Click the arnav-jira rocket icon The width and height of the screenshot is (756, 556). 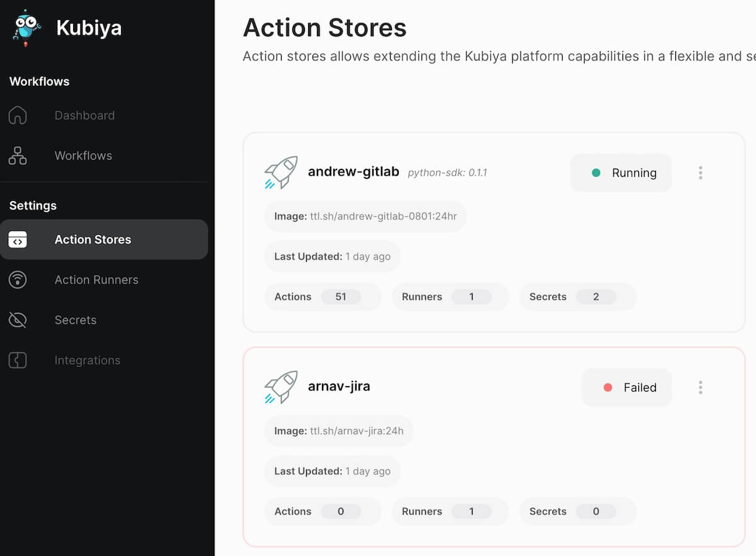coord(281,387)
